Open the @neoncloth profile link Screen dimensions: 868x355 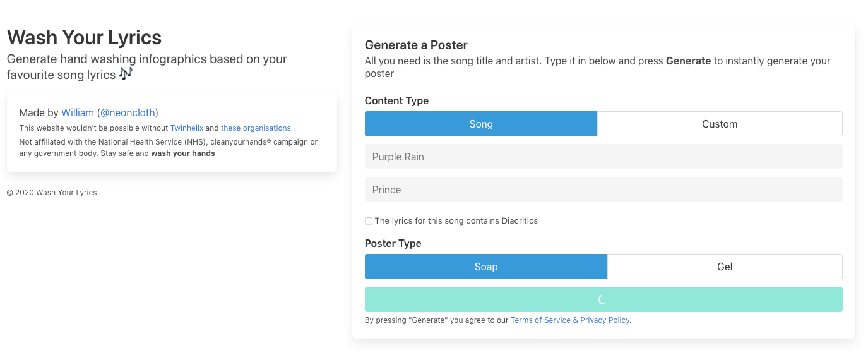pos(128,112)
